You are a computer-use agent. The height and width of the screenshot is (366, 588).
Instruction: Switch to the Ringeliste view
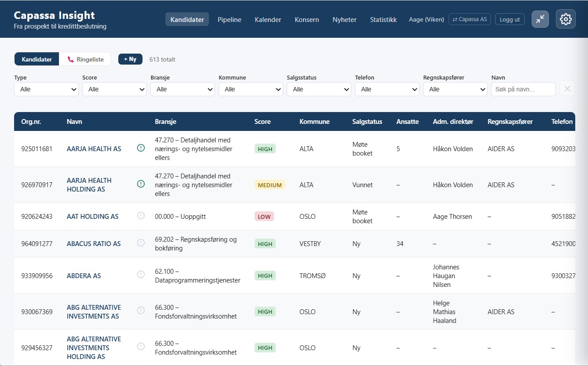[x=85, y=59]
